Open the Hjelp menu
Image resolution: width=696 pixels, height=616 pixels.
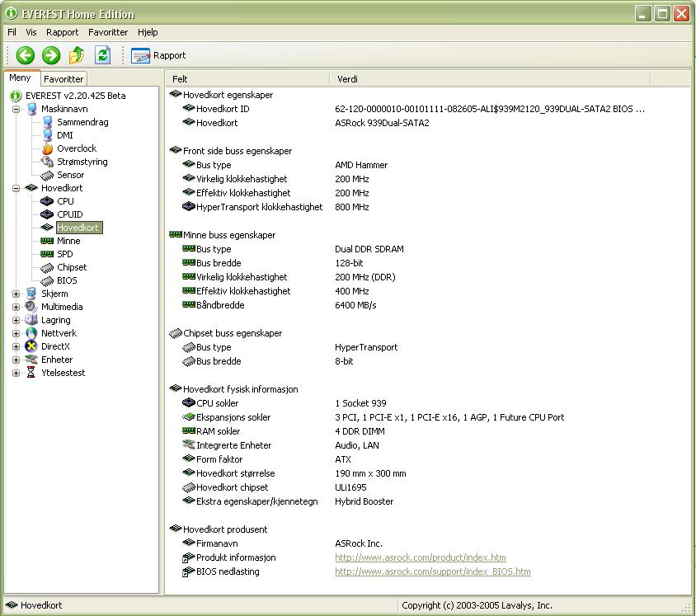point(148,32)
